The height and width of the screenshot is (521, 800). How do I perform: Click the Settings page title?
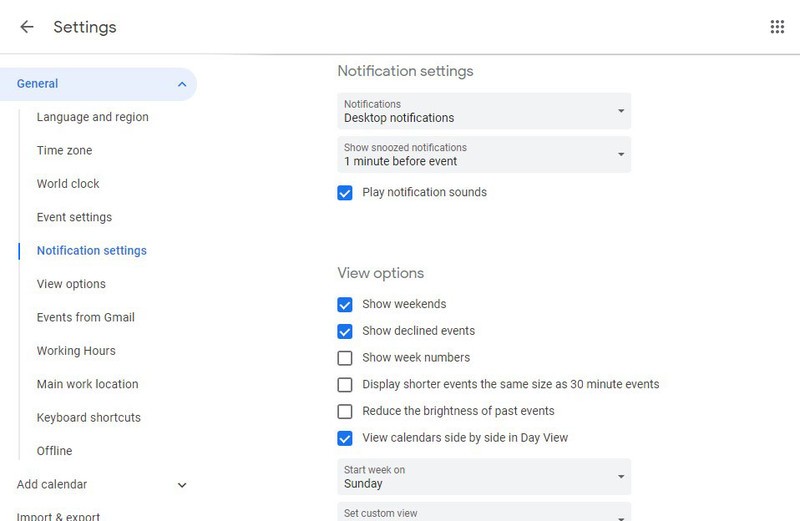pos(85,27)
